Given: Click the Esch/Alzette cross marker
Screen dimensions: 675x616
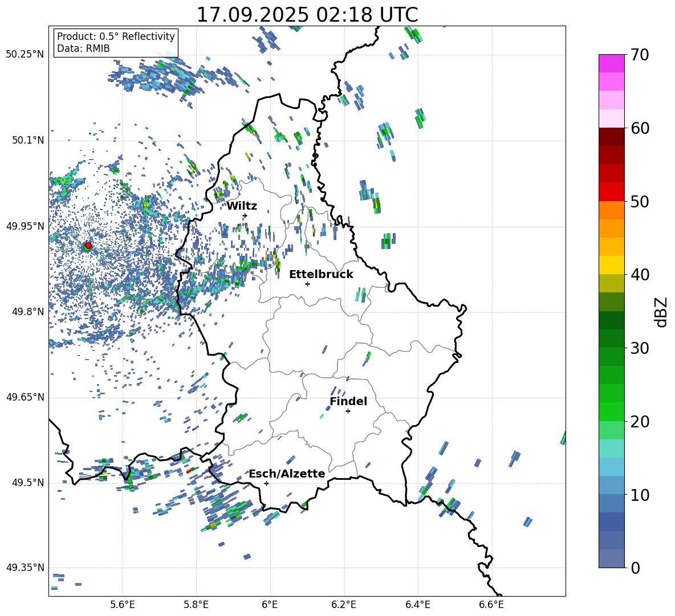Looking at the screenshot, I should pos(266,483).
